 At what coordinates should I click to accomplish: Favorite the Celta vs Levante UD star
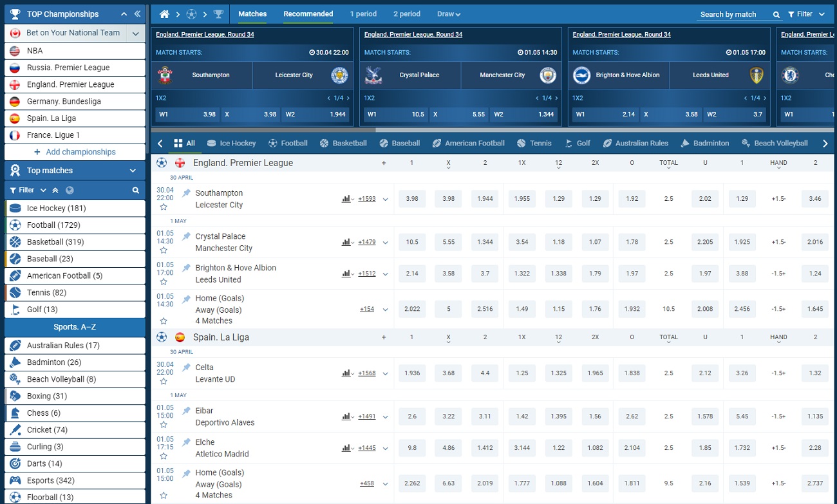pos(164,382)
